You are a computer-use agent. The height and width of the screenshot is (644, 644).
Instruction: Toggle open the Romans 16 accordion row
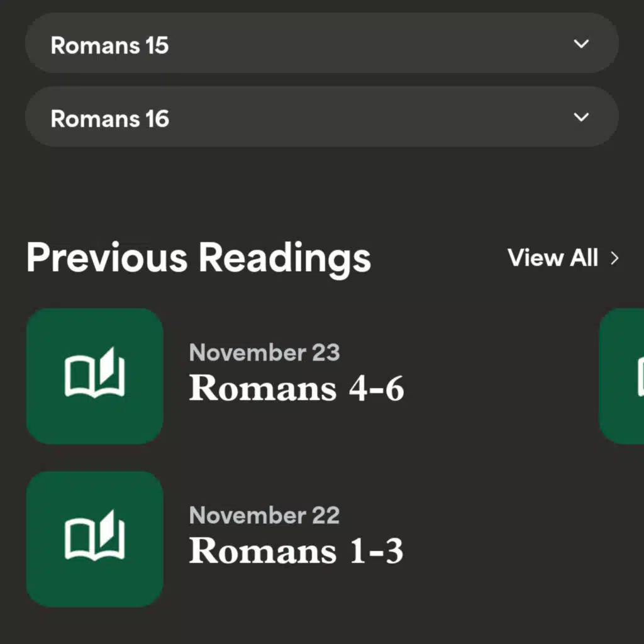(x=321, y=117)
